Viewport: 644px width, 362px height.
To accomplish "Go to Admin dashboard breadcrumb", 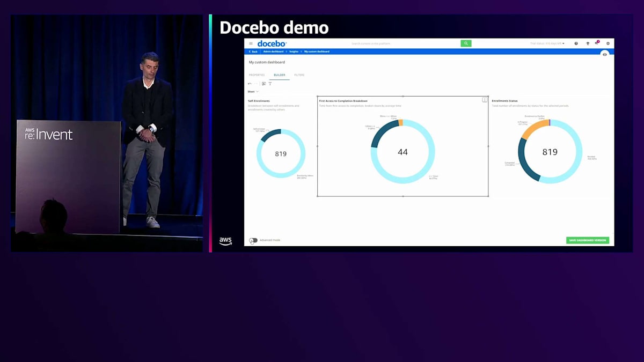I will [273, 51].
